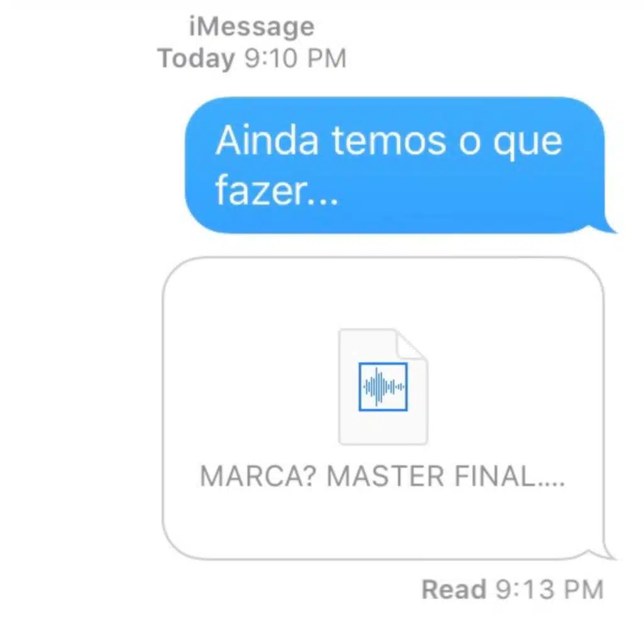Click empty area inside the white attachment bubble

[255, 370]
